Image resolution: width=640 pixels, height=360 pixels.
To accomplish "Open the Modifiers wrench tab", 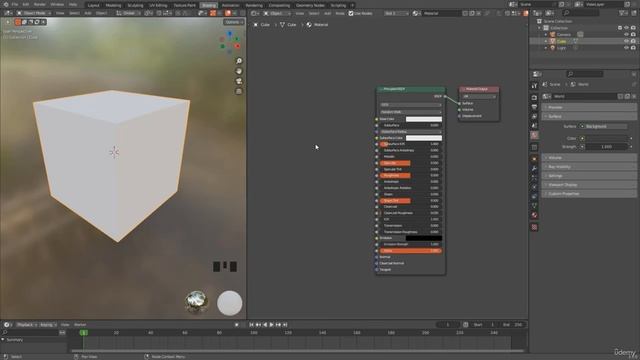I will pyautogui.click(x=534, y=168).
